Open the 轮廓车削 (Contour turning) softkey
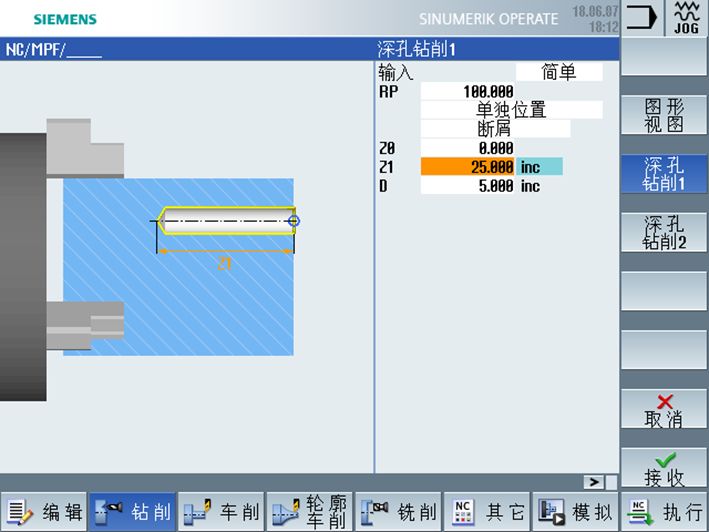This screenshot has height=532, width=709. (310, 512)
